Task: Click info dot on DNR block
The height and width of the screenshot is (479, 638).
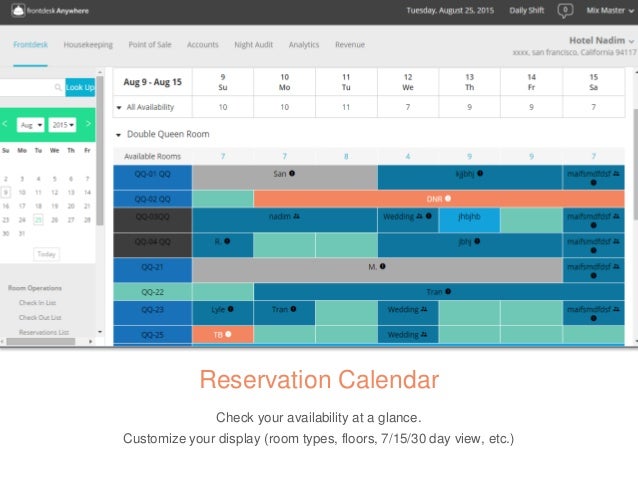Action: 448,199
